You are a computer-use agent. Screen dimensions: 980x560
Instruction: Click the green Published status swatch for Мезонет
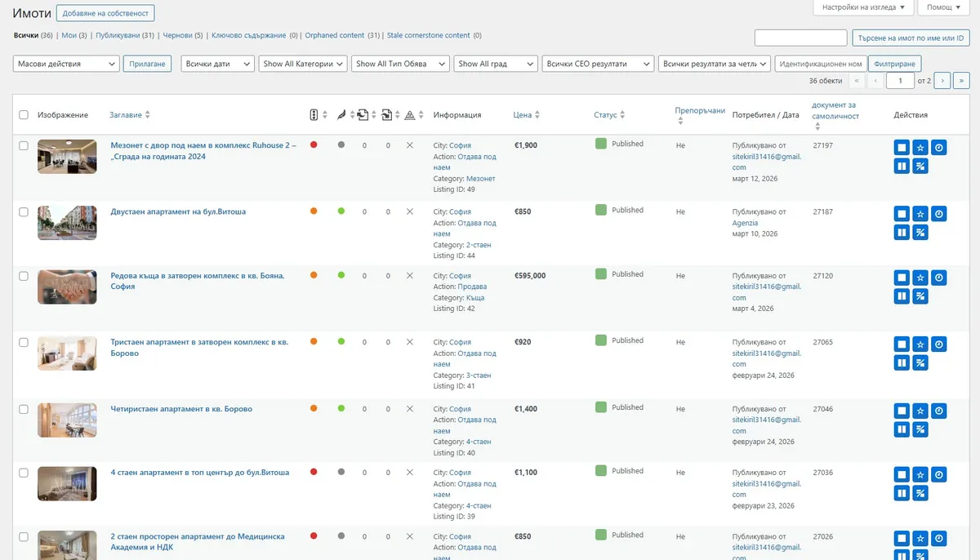click(x=601, y=144)
